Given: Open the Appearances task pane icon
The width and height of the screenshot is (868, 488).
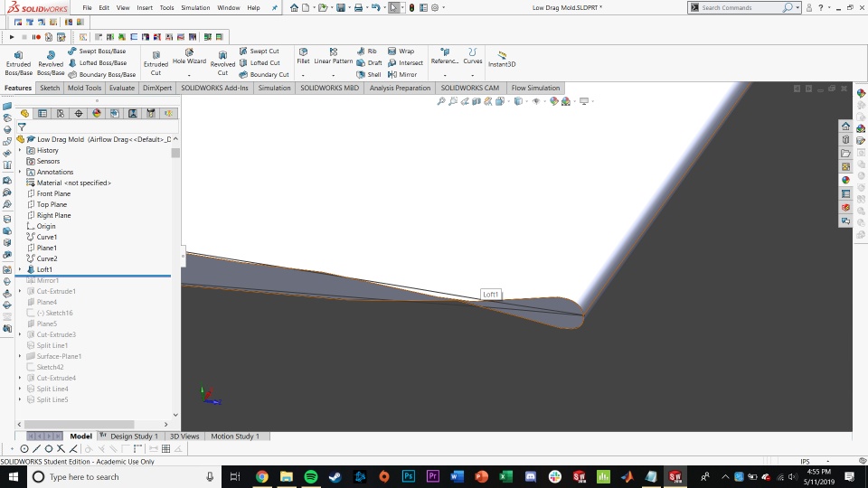Looking at the screenshot, I should point(846,181).
